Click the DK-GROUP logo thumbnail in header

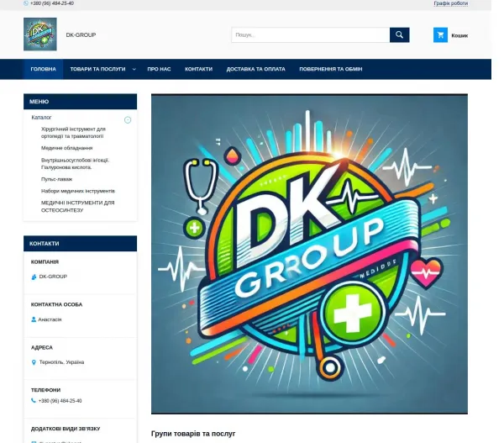click(x=40, y=34)
